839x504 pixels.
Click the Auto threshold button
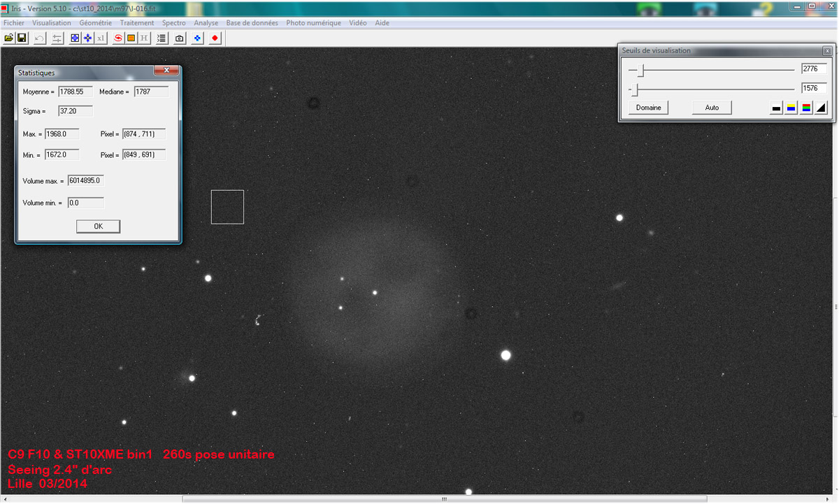pyautogui.click(x=712, y=108)
